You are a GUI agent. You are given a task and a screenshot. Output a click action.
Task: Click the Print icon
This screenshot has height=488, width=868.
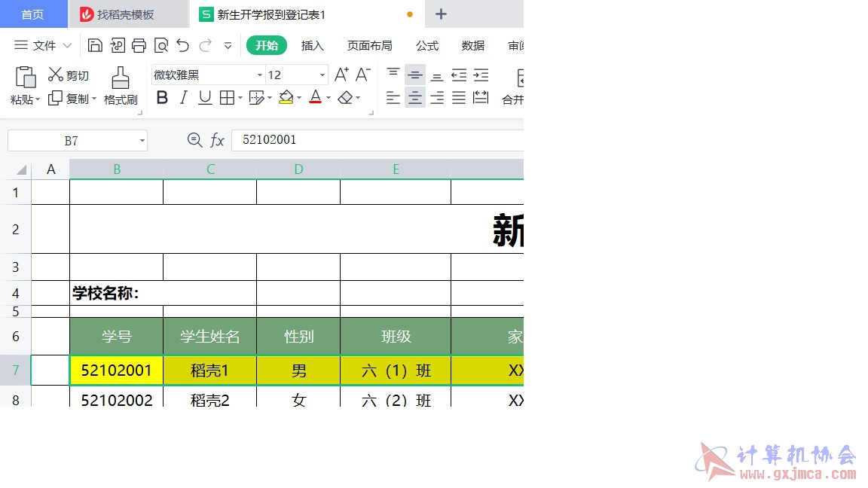(x=139, y=45)
